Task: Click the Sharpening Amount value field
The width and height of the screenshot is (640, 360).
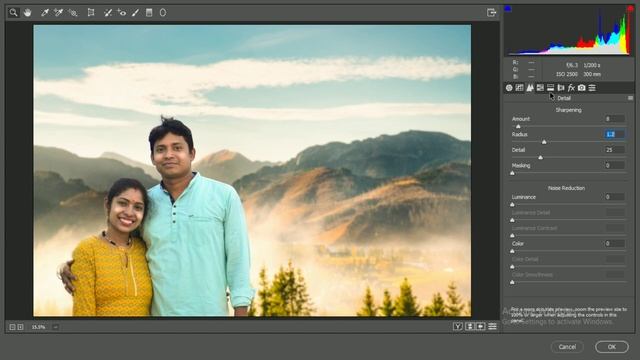Action: [x=614, y=119]
